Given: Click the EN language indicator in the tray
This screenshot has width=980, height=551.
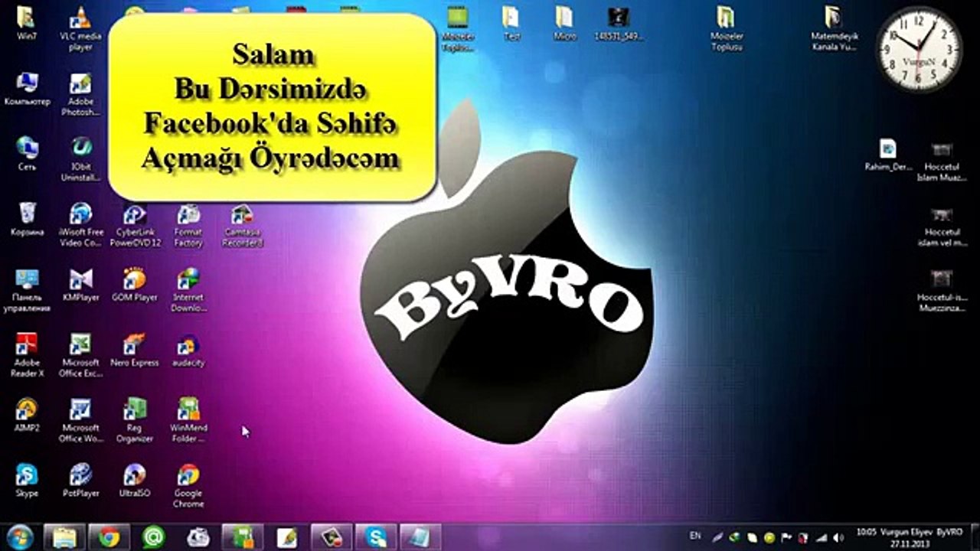Looking at the screenshot, I should pos(695,536).
